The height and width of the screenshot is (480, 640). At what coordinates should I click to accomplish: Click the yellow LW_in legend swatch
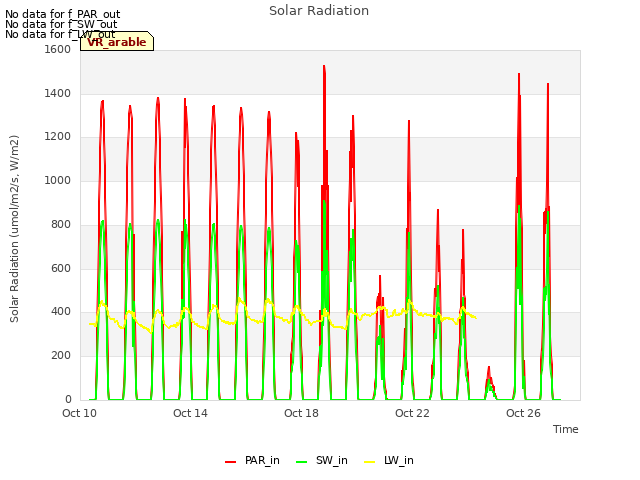point(369,462)
